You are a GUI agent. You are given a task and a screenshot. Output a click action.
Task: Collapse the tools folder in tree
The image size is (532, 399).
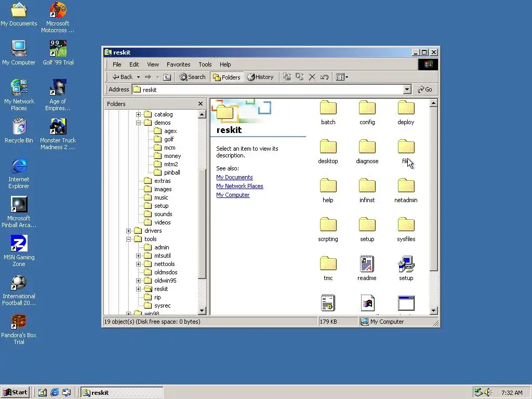tap(129, 239)
